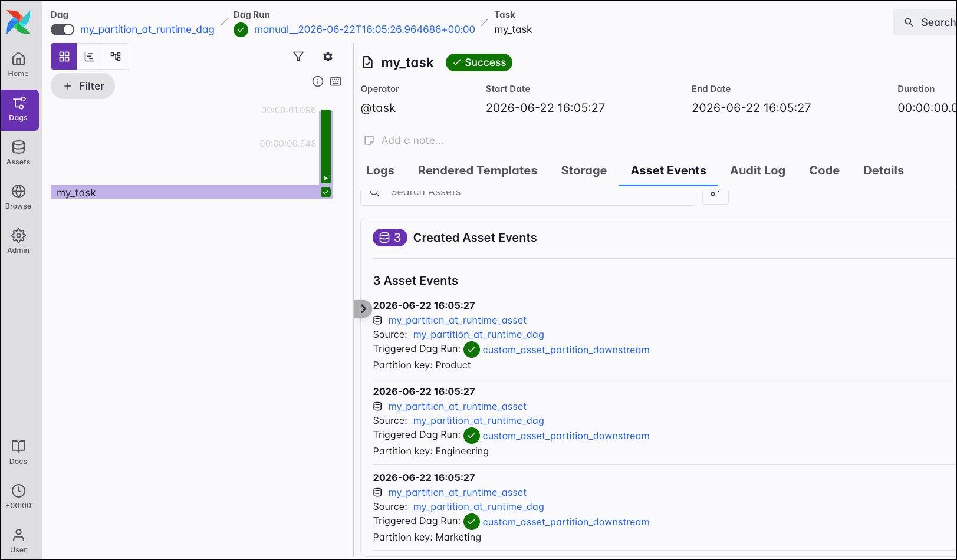
Task: Switch to graph view
Action: [116, 57]
